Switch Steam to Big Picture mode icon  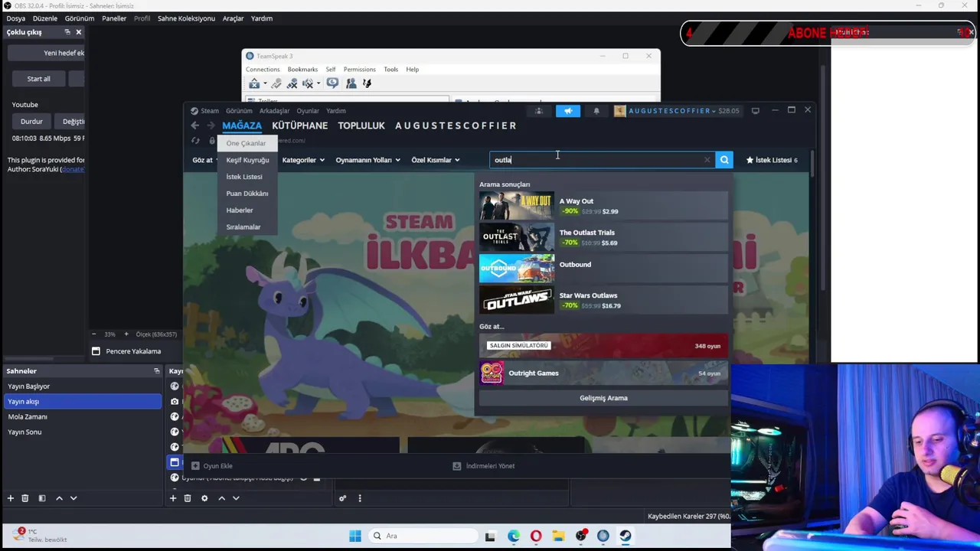(755, 111)
